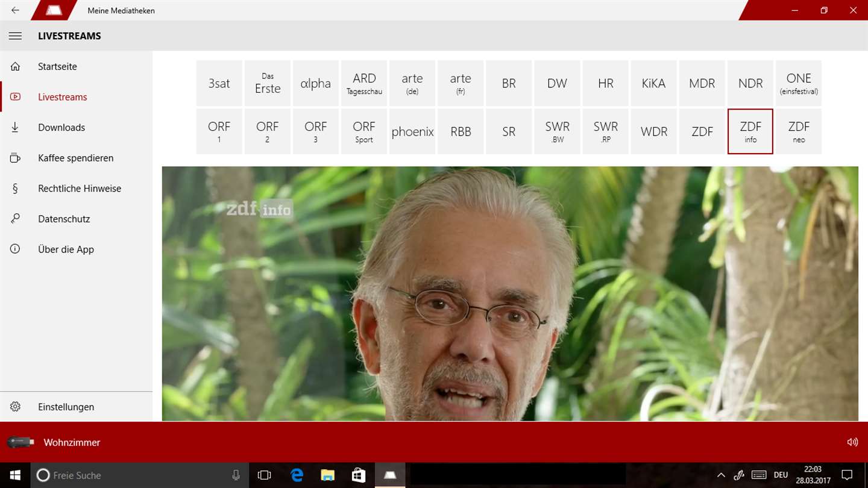Screen dimensions: 868x488
Task: Choose the DW livestream
Action: coord(558,83)
